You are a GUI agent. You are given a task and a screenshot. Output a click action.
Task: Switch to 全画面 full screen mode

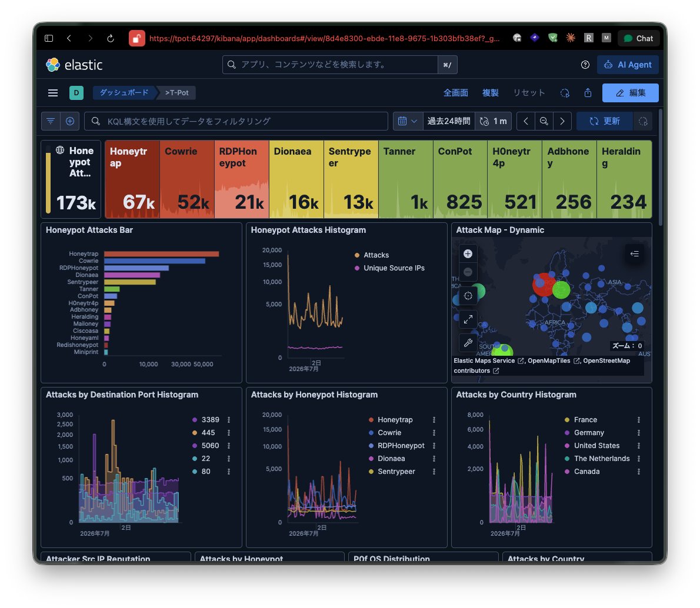455,93
